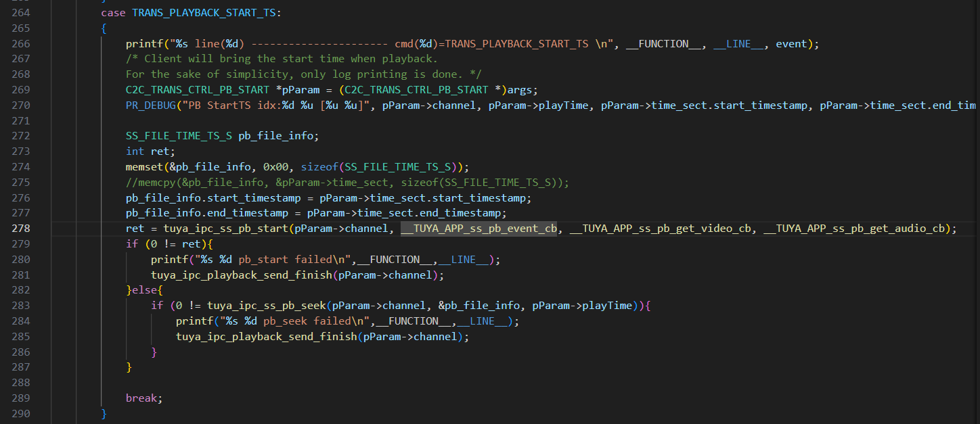Image resolution: width=980 pixels, height=424 pixels.
Task: Click line number 278 in the gutter
Action: (21, 229)
